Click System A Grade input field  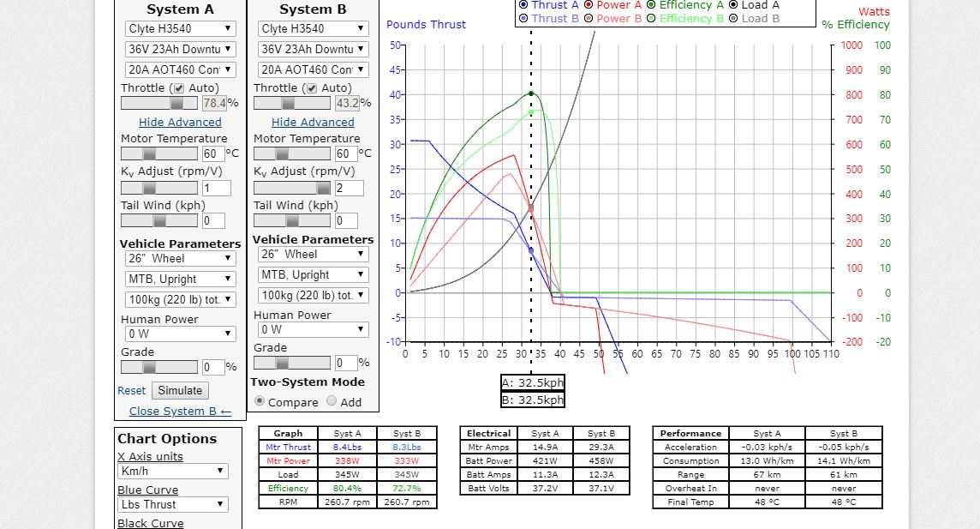coord(212,367)
